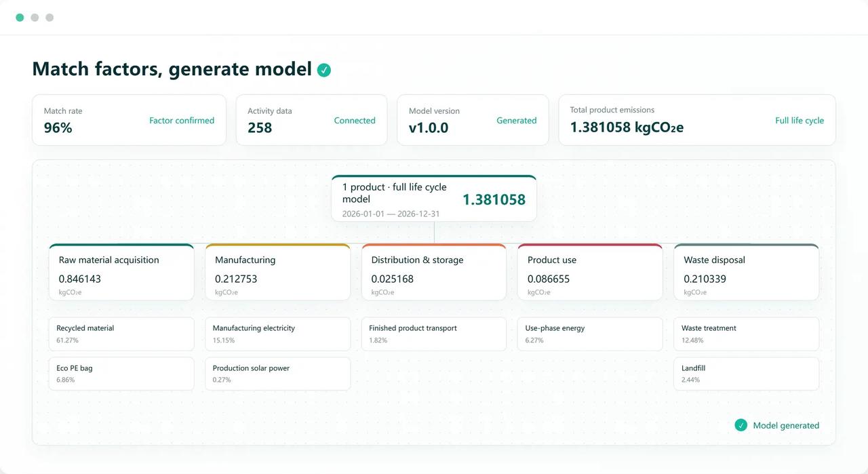Click the page heading Match factors, generate model
Screen dimensions: 868x474
(172, 69)
